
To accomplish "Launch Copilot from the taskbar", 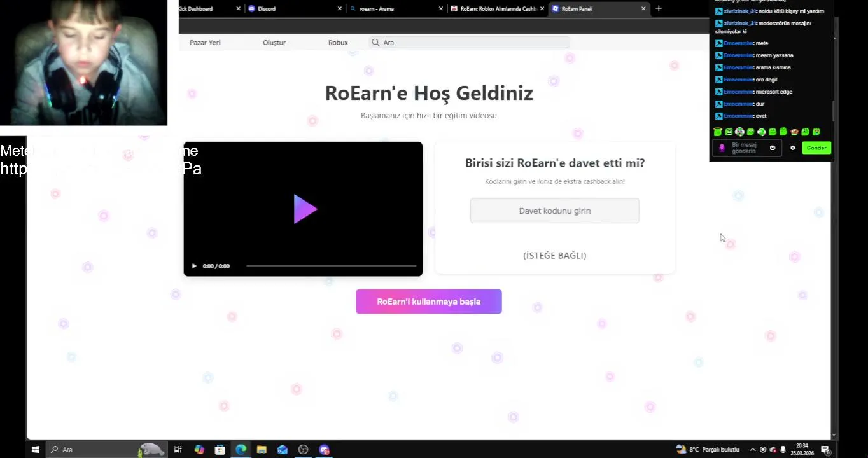I will point(199,450).
